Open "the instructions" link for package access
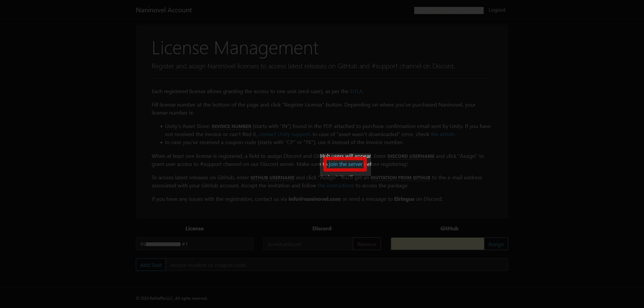 [x=336, y=186]
